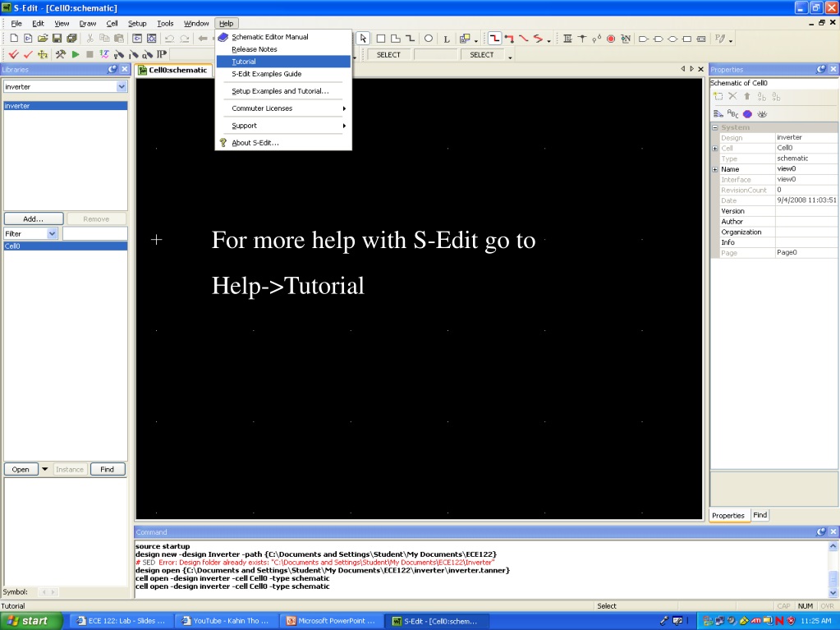Open the Filter dropdown in Libraries
Viewport: 840px width, 630px height.
tap(52, 233)
